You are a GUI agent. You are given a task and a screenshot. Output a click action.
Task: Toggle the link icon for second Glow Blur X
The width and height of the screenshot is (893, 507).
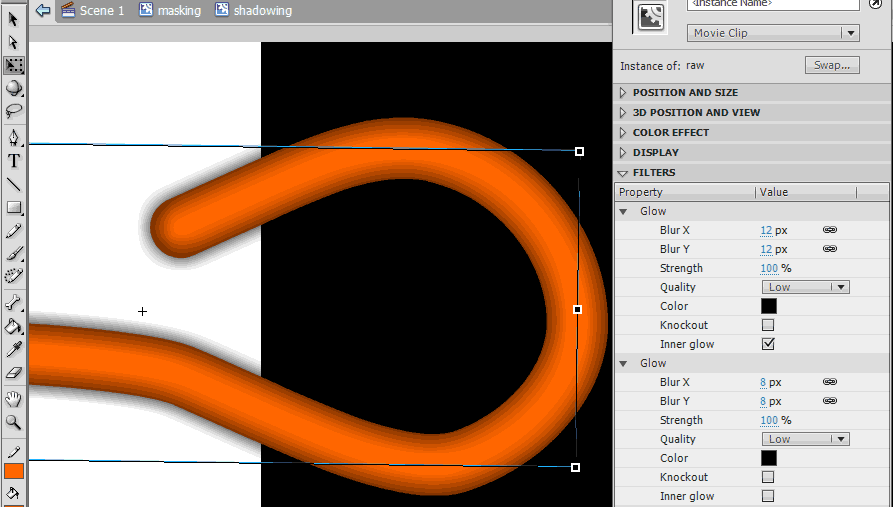pyautogui.click(x=830, y=382)
